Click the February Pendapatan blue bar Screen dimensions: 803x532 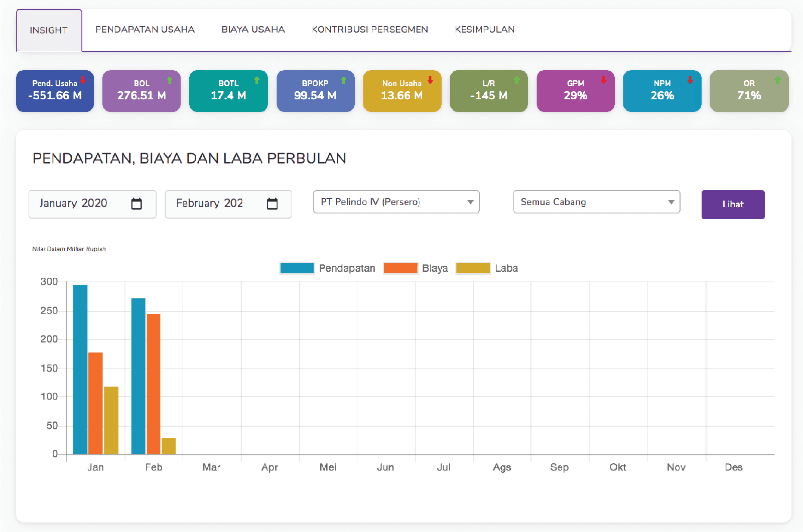tap(139, 377)
